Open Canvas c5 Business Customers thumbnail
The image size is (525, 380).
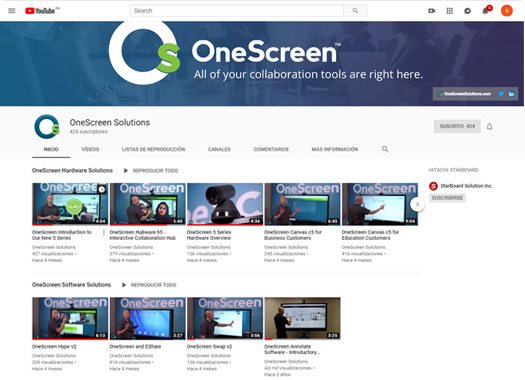coord(302,204)
